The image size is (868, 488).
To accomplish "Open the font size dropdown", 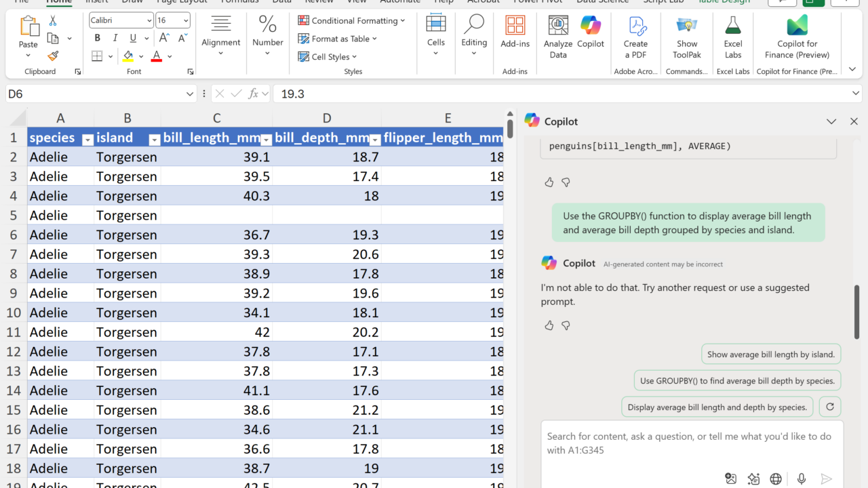I will [185, 20].
